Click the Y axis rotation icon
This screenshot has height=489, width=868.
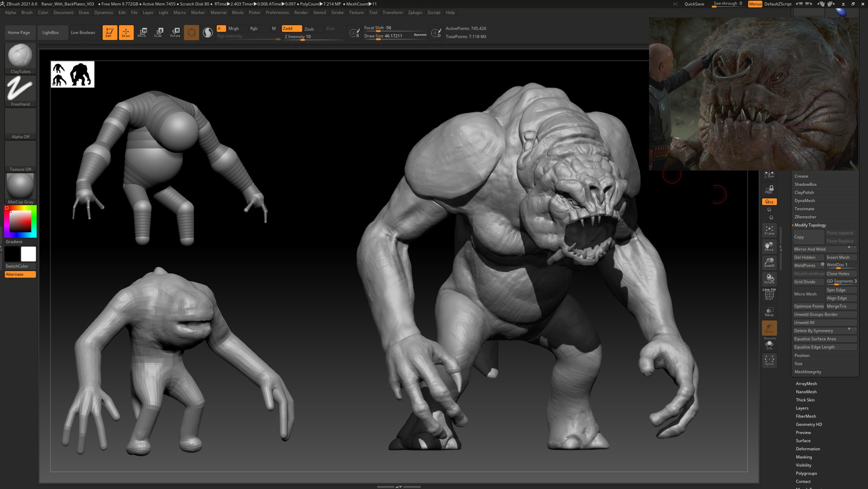coord(769,210)
